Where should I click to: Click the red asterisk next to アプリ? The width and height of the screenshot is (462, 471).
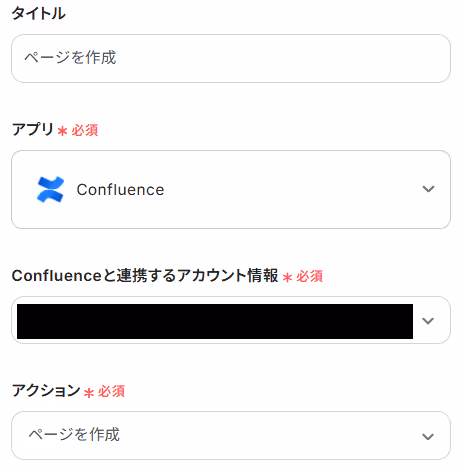pyautogui.click(x=62, y=131)
